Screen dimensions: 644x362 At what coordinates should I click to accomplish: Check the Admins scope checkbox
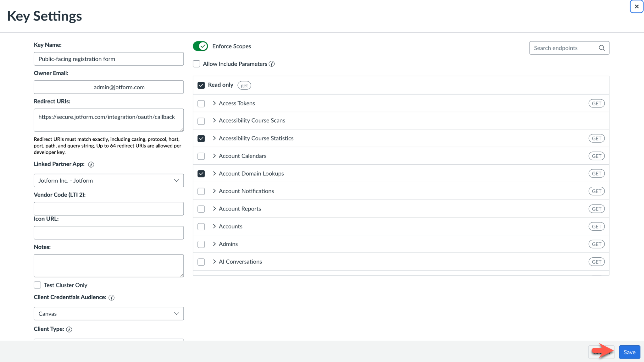(201, 244)
